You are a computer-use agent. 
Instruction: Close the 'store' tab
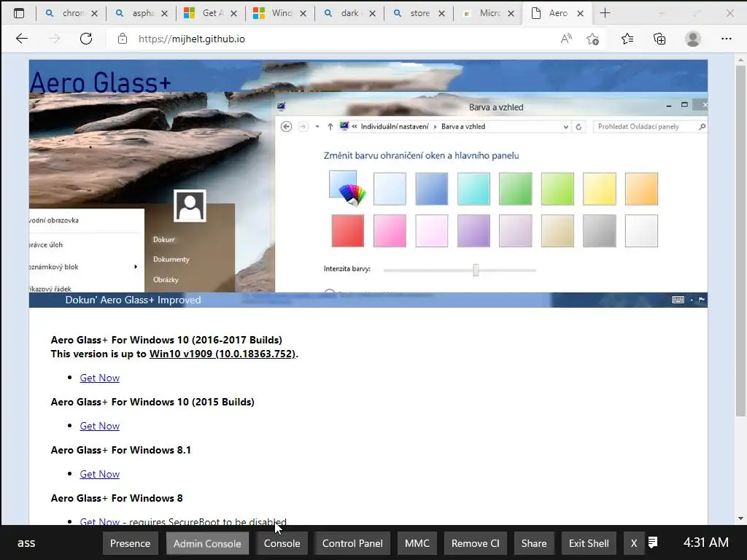pyautogui.click(x=441, y=13)
